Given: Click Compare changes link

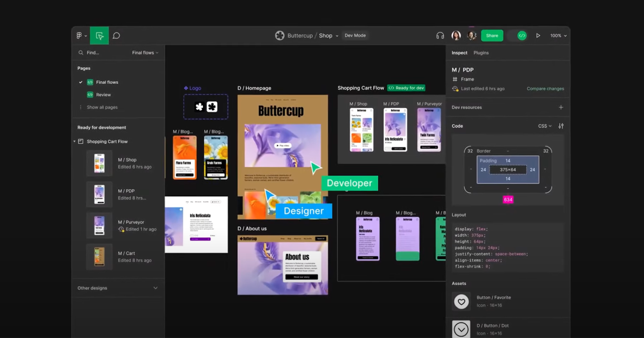Looking at the screenshot, I should point(545,89).
